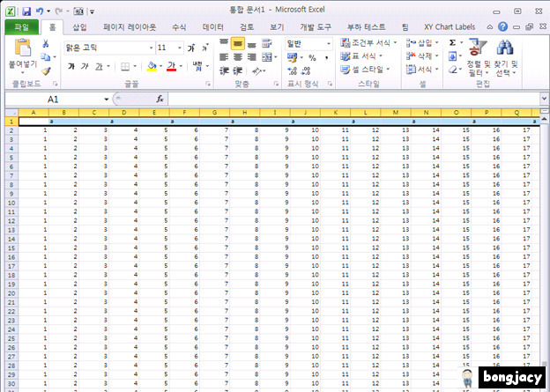Open the Name Box dropdown arrow
Viewport: 550px width, 392px height.
click(106, 100)
